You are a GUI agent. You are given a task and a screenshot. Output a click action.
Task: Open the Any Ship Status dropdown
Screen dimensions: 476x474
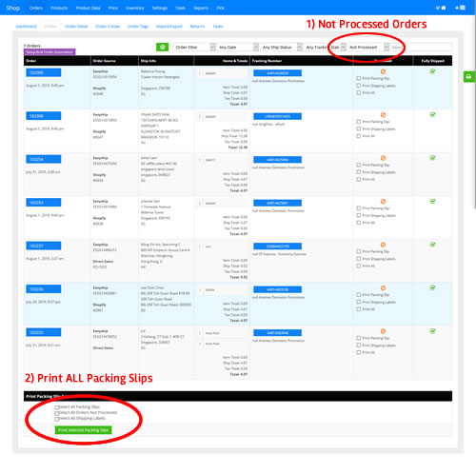[281, 47]
